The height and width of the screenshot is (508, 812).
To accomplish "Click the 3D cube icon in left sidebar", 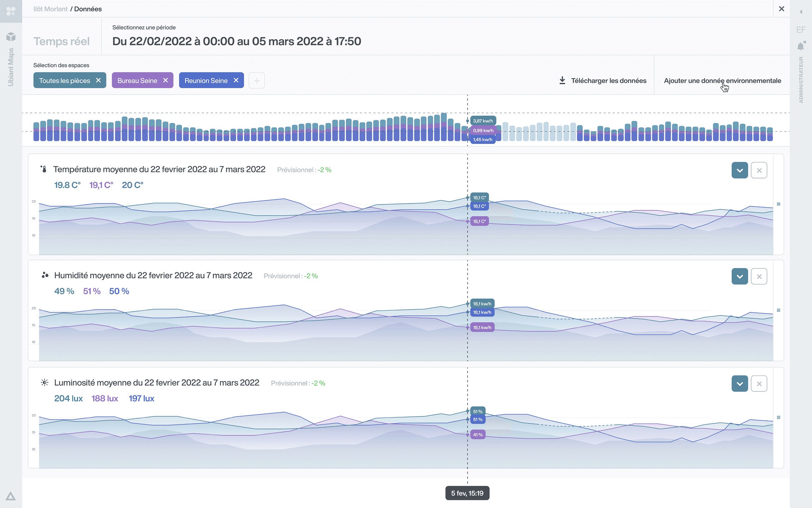I will click(11, 37).
